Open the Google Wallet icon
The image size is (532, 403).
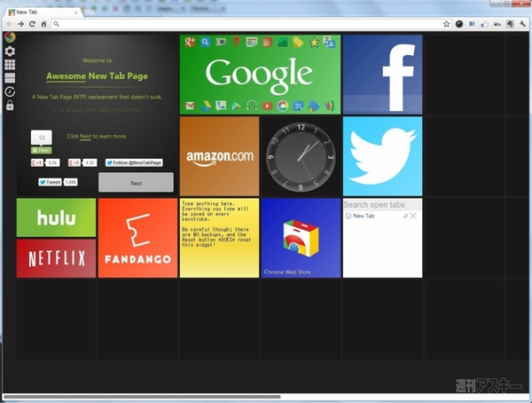pyautogui.click(x=329, y=106)
